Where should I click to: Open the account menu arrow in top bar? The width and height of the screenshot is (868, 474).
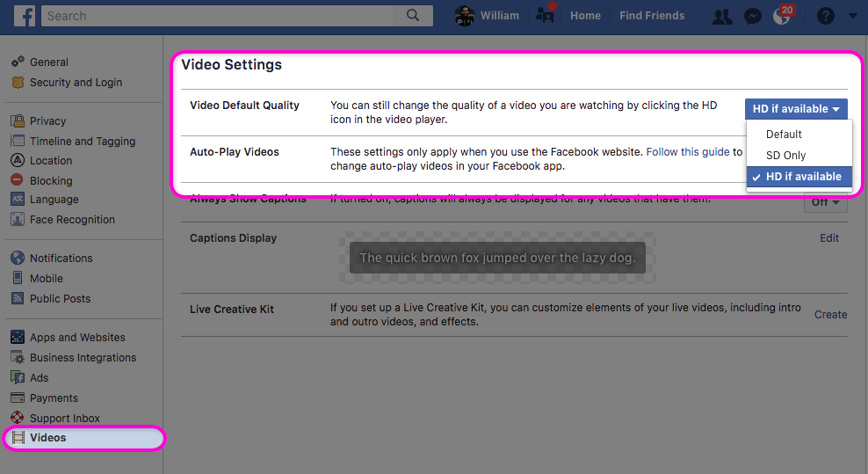click(853, 16)
